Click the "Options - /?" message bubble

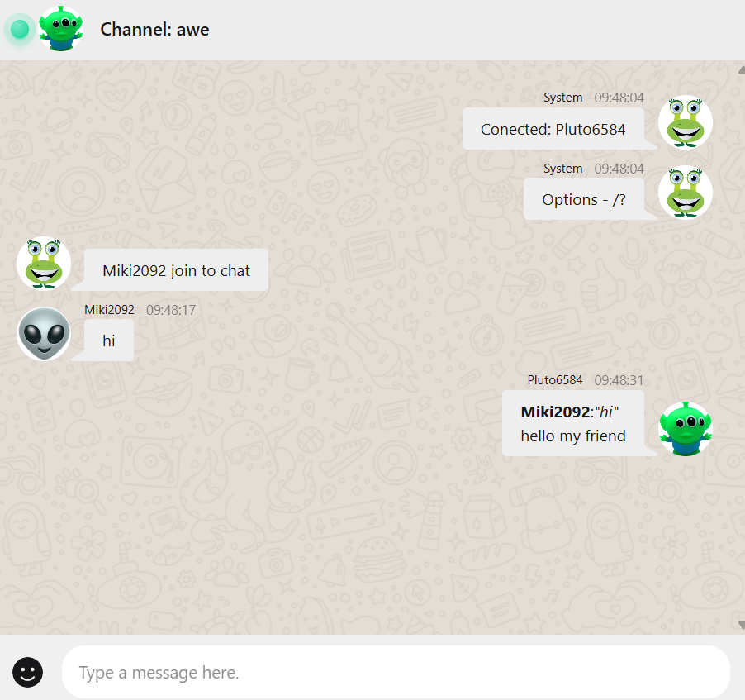click(x=584, y=199)
